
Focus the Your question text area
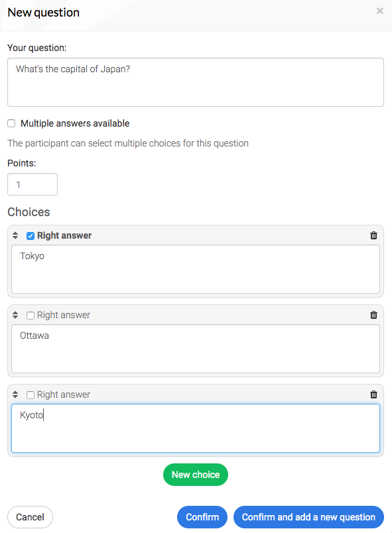(x=196, y=82)
